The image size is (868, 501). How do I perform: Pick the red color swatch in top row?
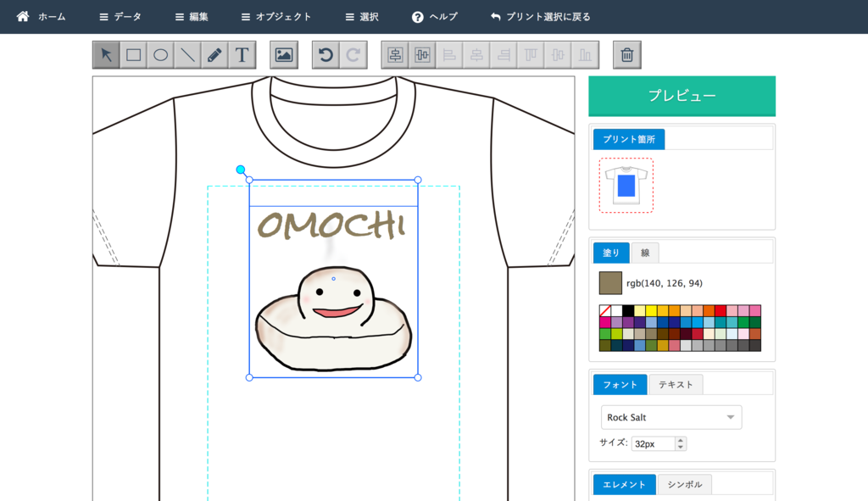(721, 310)
